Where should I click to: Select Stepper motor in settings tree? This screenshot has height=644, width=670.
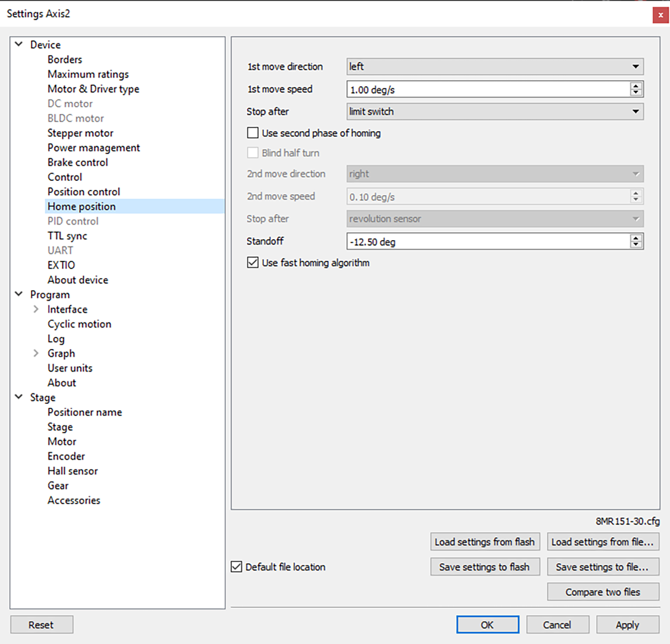80,133
